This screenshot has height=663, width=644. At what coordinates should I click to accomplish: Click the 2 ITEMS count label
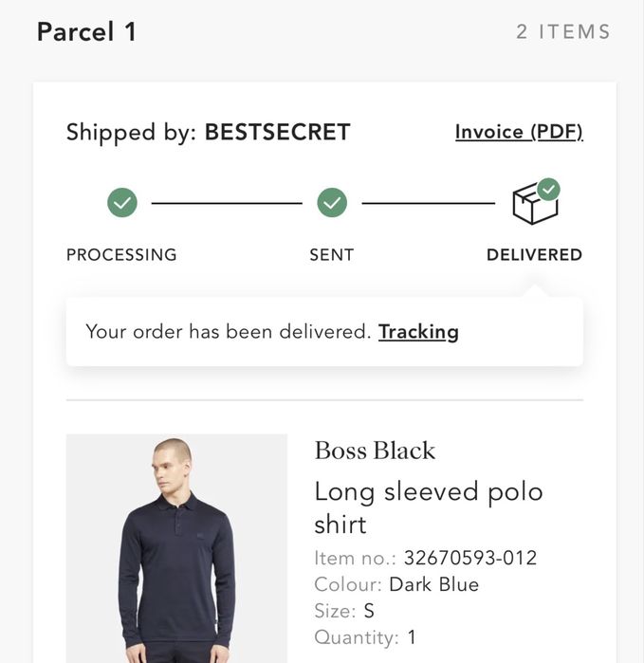coord(563,32)
